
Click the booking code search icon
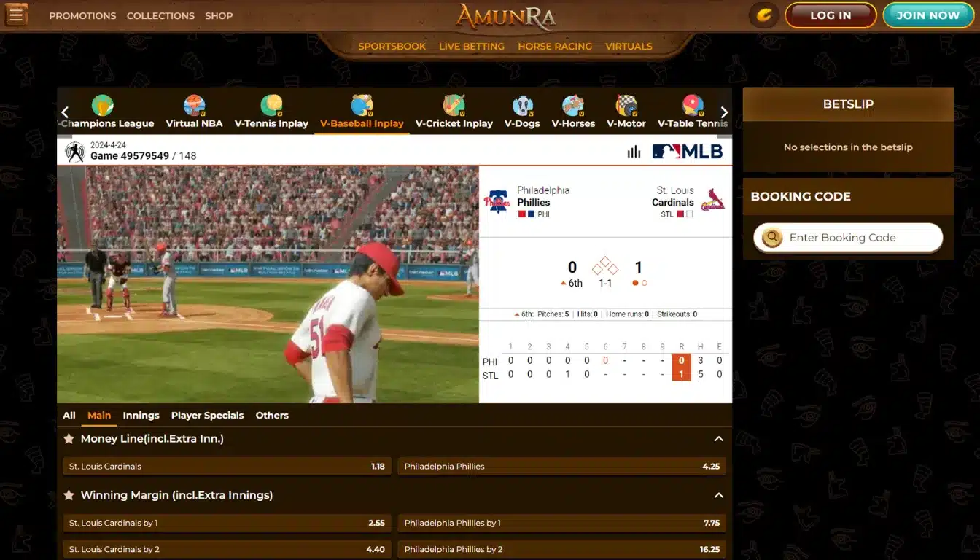coord(771,238)
